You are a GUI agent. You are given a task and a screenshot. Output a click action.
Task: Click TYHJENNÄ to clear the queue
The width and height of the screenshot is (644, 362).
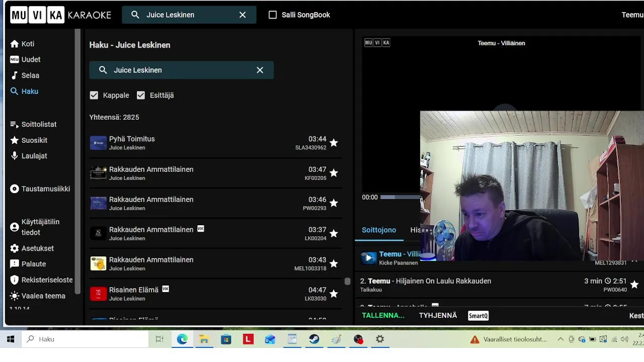click(438, 315)
